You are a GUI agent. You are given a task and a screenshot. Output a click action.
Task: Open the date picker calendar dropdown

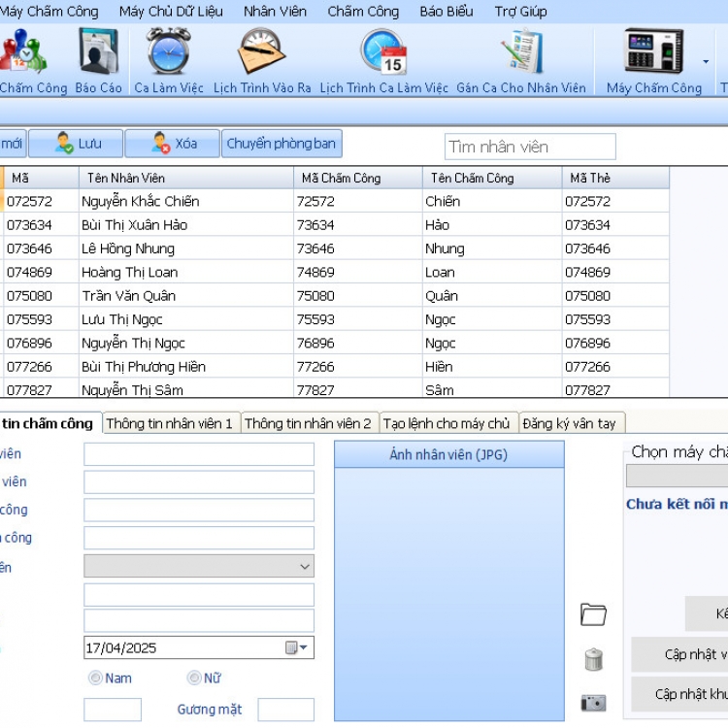click(x=297, y=647)
